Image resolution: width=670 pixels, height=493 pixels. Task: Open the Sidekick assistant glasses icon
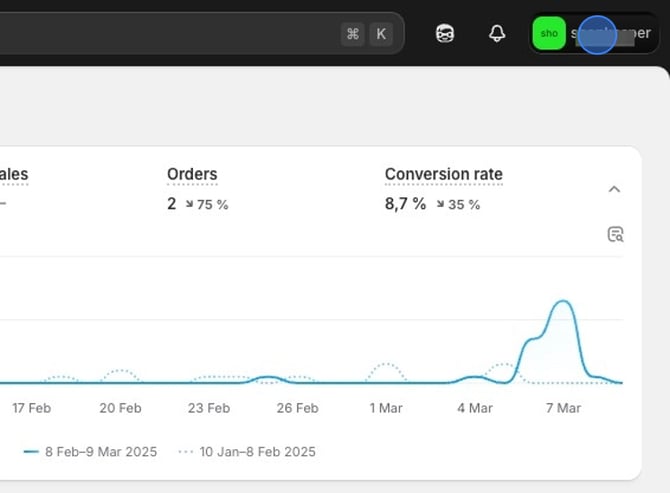[x=445, y=33]
